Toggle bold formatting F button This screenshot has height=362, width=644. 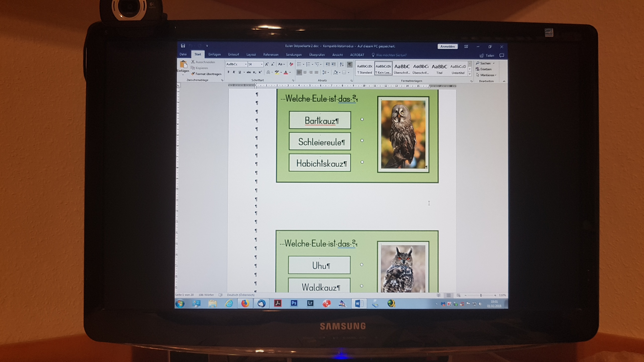click(228, 72)
